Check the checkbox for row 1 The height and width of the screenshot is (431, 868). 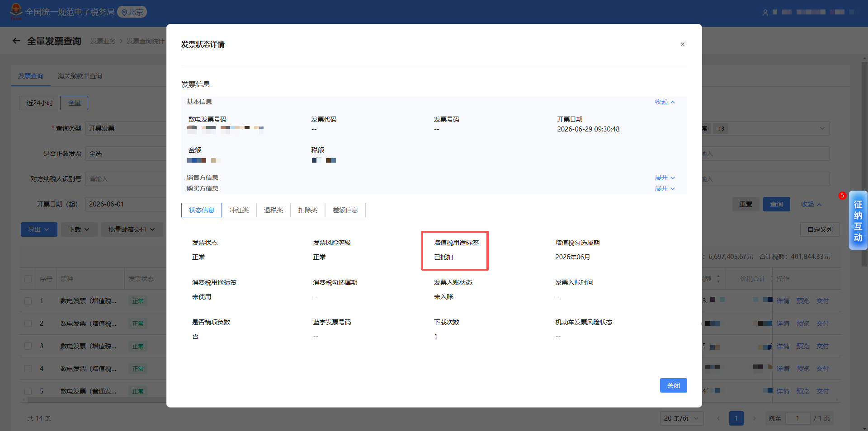click(x=28, y=301)
